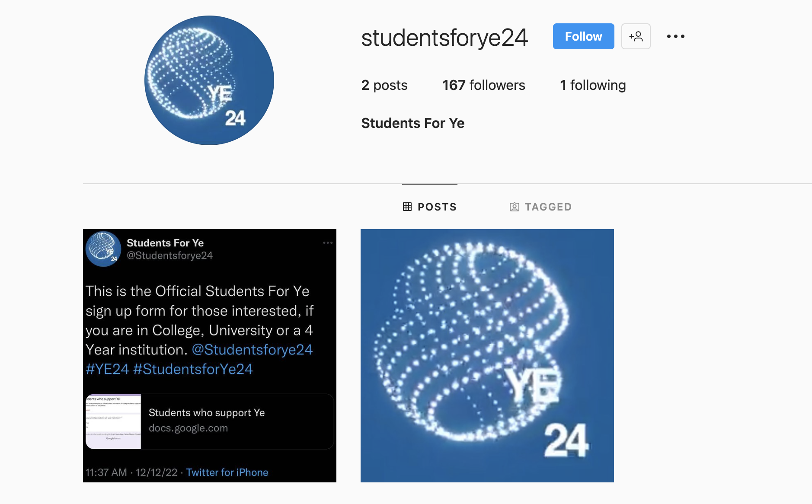Open the three-dot options menu
The width and height of the screenshot is (812, 504).
pos(675,36)
